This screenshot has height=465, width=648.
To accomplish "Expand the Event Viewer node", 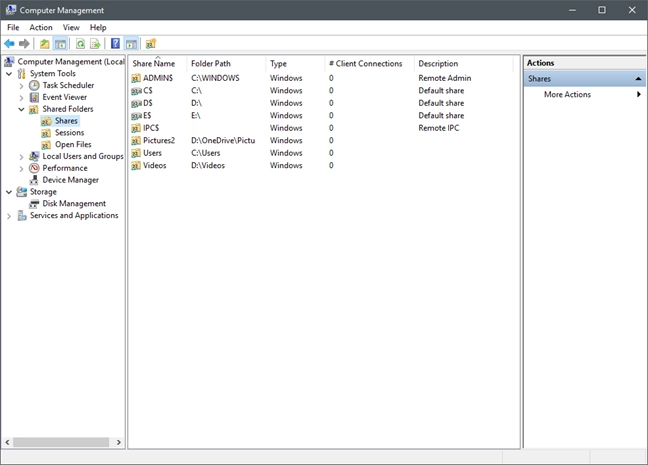I will 21,98.
